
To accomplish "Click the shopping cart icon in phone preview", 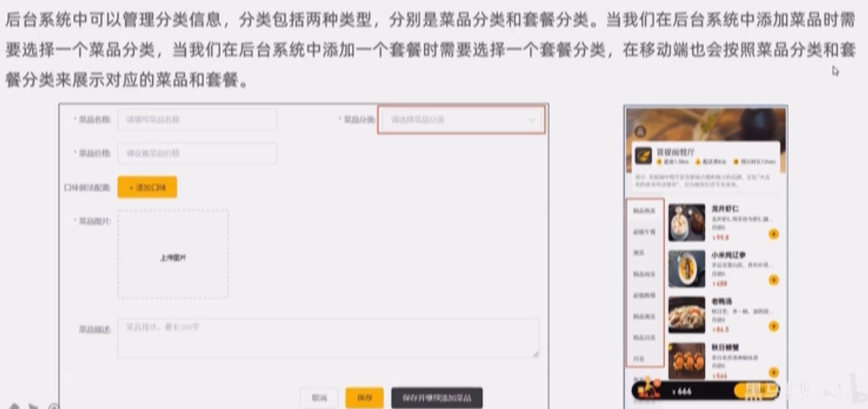I will (650, 388).
